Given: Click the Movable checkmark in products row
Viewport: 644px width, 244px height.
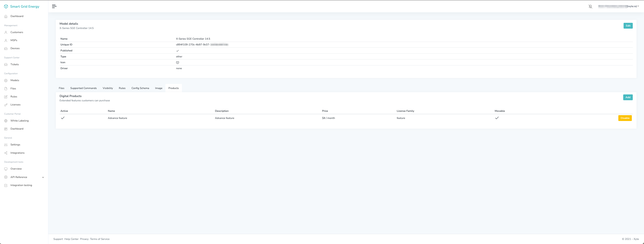Looking at the screenshot, I should 497,118.
